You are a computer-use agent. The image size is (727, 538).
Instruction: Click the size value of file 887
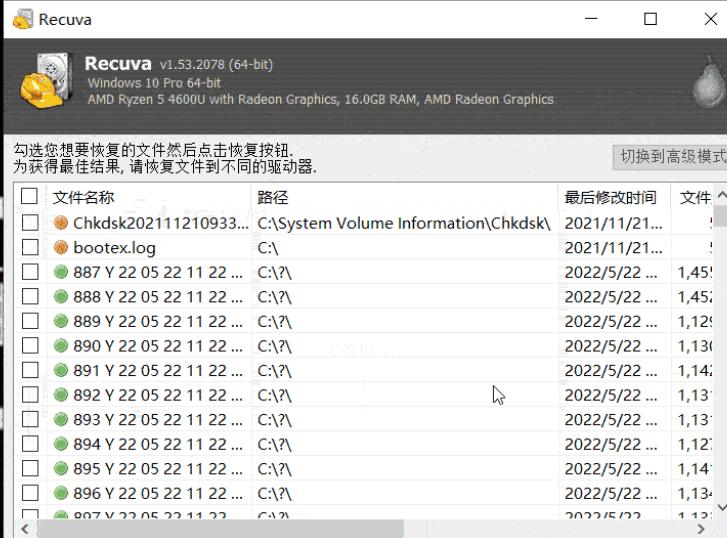[x=695, y=272]
